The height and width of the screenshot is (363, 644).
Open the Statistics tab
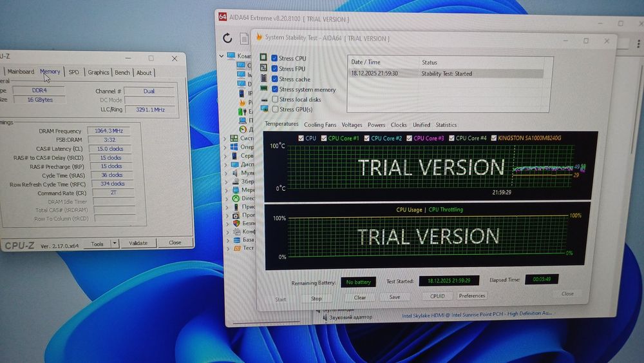(x=446, y=124)
